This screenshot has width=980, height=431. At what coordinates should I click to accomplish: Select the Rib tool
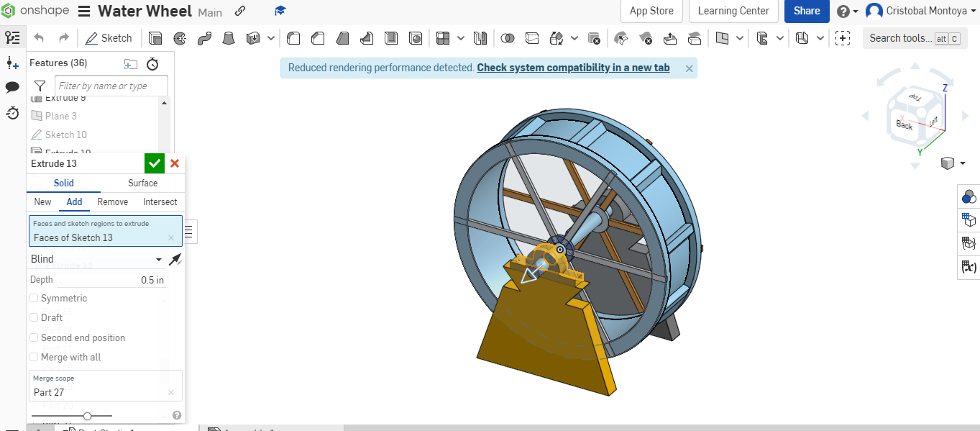(367, 38)
